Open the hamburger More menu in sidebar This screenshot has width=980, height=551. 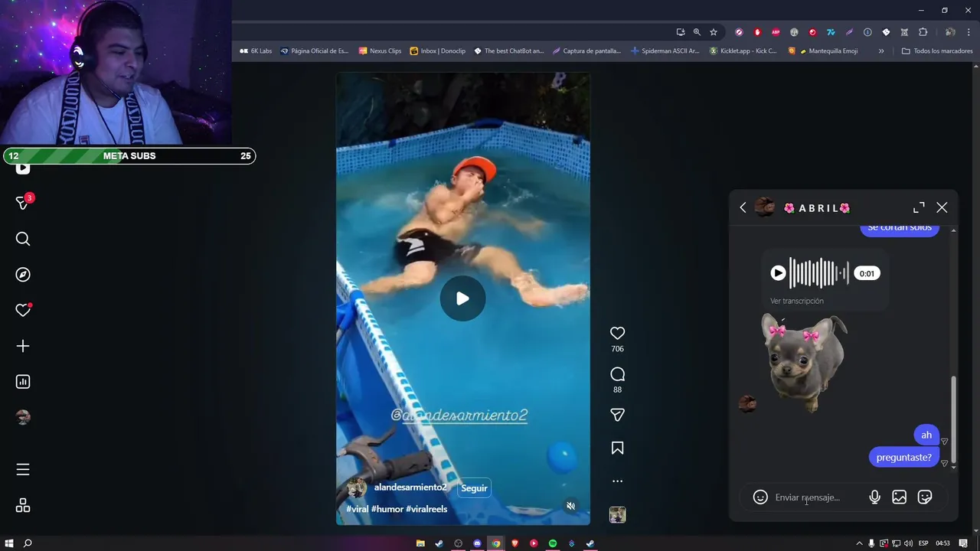tap(23, 469)
